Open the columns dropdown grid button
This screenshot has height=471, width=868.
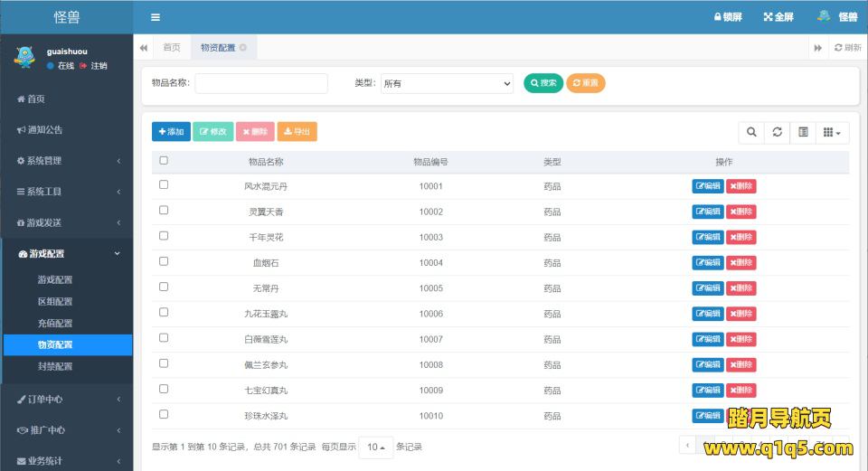832,132
